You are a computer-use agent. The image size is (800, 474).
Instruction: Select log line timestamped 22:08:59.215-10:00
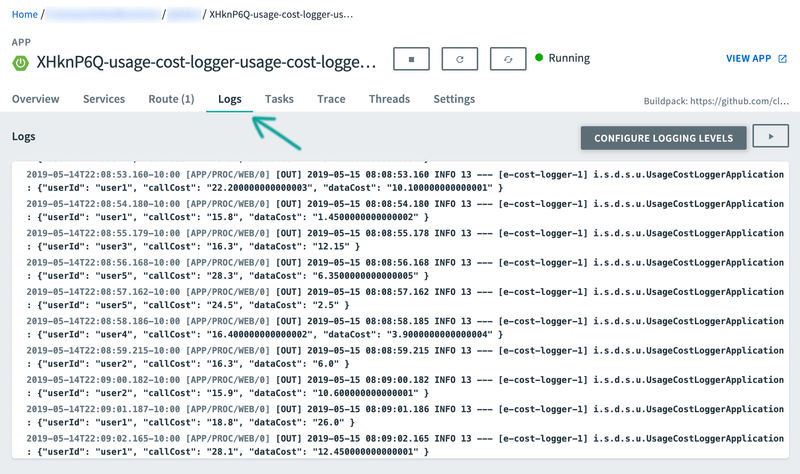pyautogui.click(x=405, y=351)
